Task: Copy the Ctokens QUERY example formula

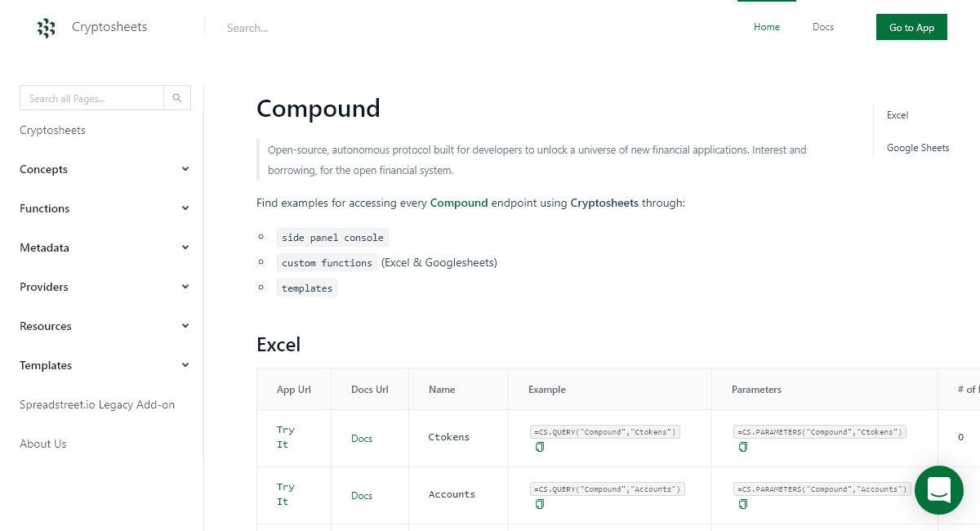Action: [x=540, y=447]
